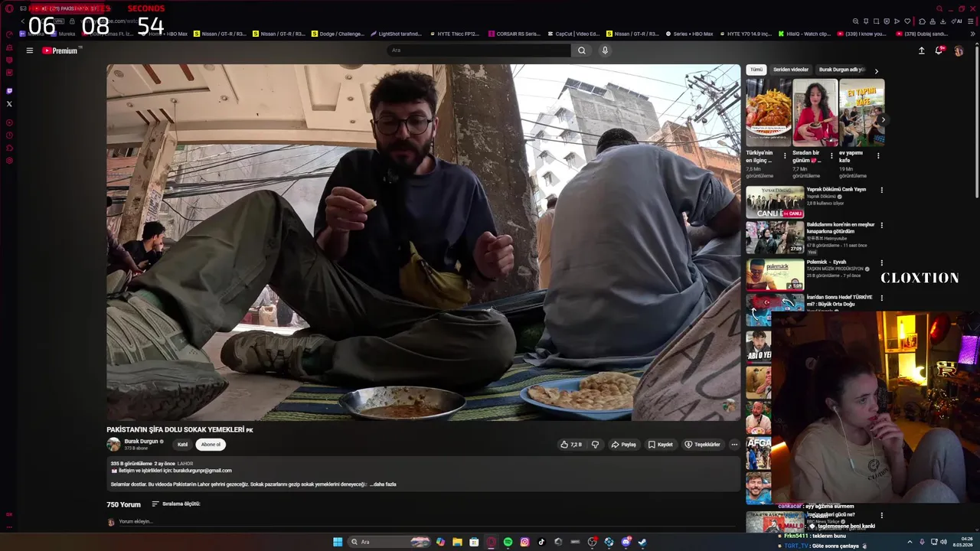Like the video with thumbs up

(571, 445)
